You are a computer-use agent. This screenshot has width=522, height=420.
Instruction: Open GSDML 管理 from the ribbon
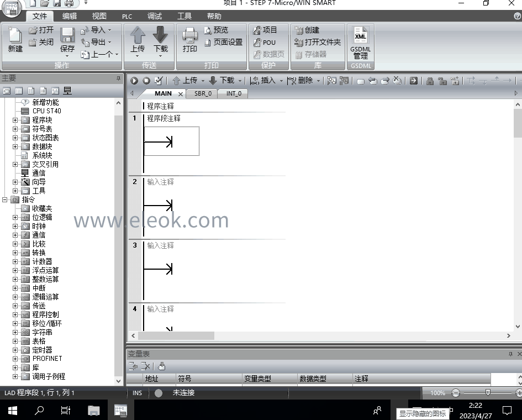pos(361,43)
